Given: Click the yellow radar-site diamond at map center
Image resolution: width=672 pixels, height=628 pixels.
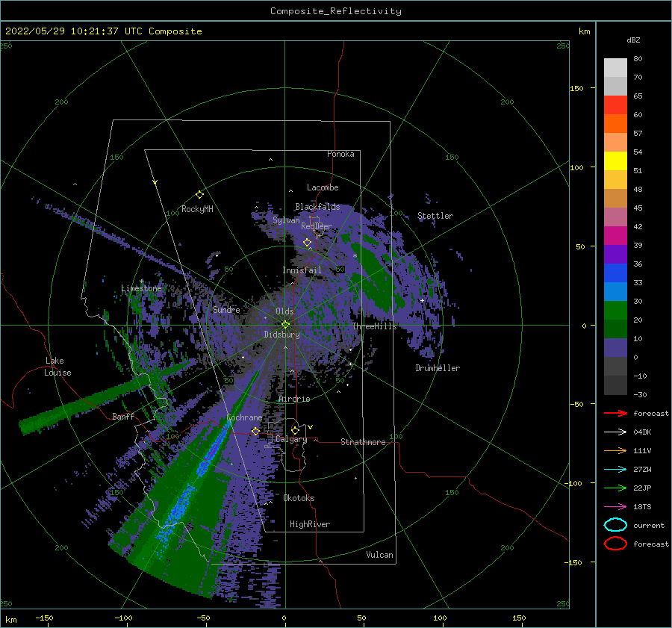Looking at the screenshot, I should pos(285,325).
